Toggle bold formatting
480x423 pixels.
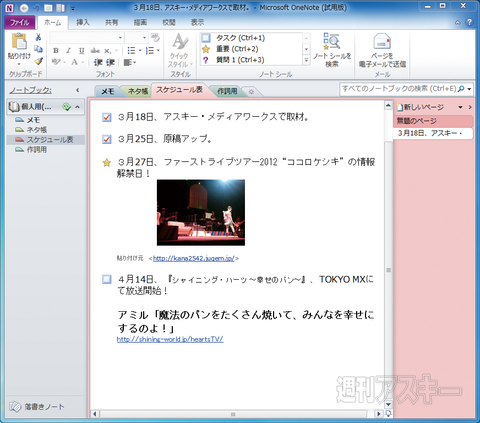(56, 51)
